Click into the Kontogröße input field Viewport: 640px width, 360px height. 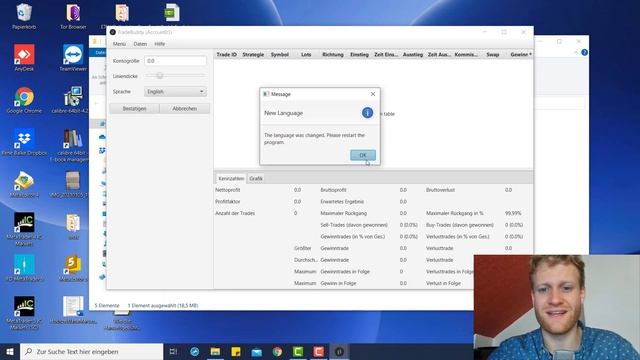pyautogui.click(x=175, y=61)
